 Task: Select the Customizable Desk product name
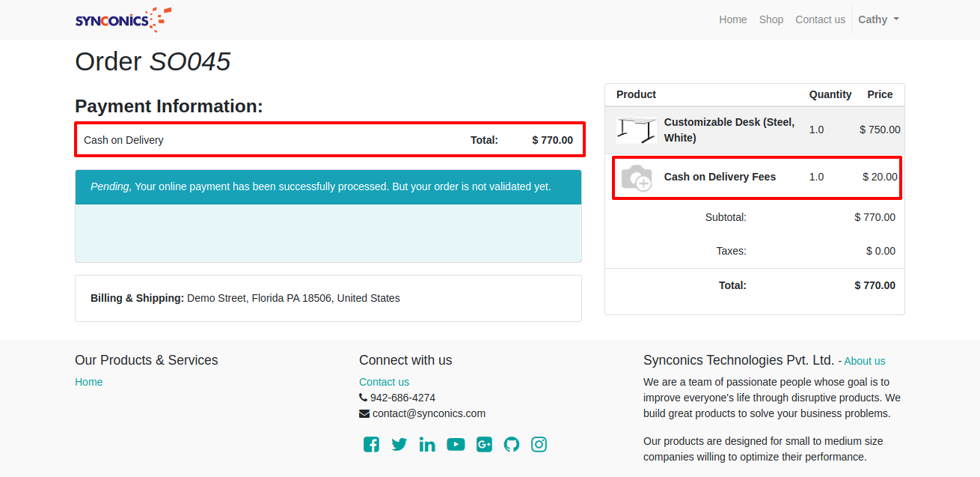point(729,130)
